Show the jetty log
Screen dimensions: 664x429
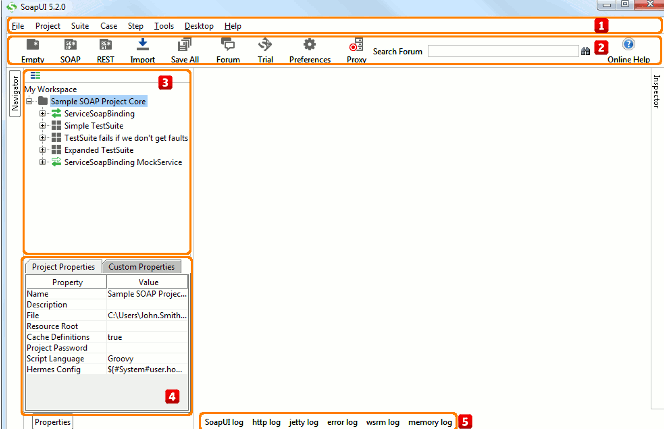pos(304,422)
